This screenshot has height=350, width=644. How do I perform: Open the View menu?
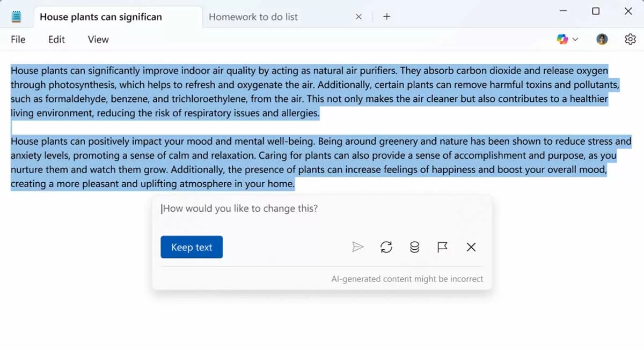click(x=98, y=39)
